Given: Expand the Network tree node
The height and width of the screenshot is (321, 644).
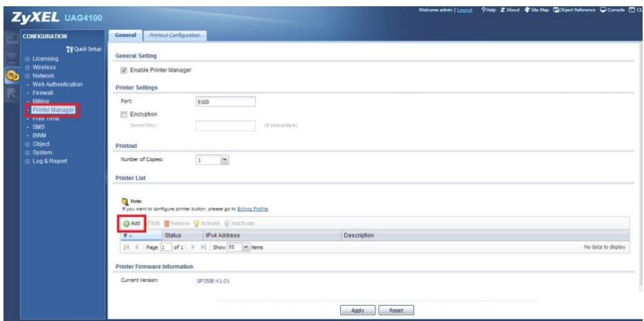Looking at the screenshot, I should click(28, 76).
